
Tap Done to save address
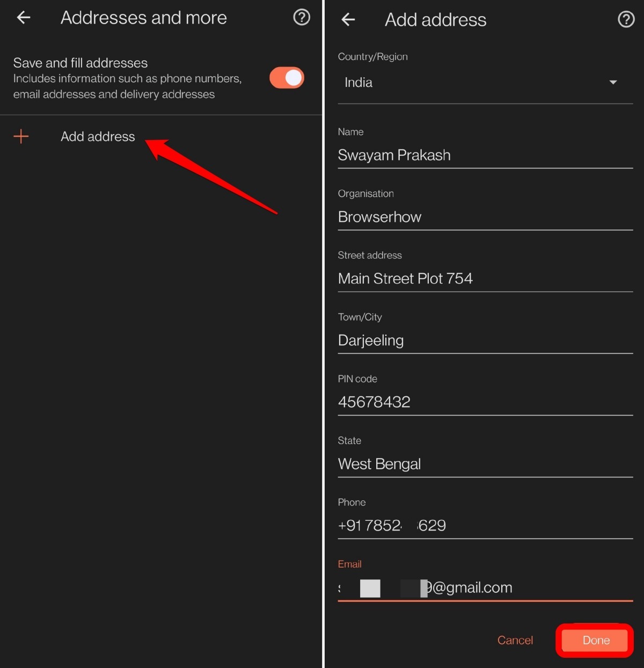595,640
